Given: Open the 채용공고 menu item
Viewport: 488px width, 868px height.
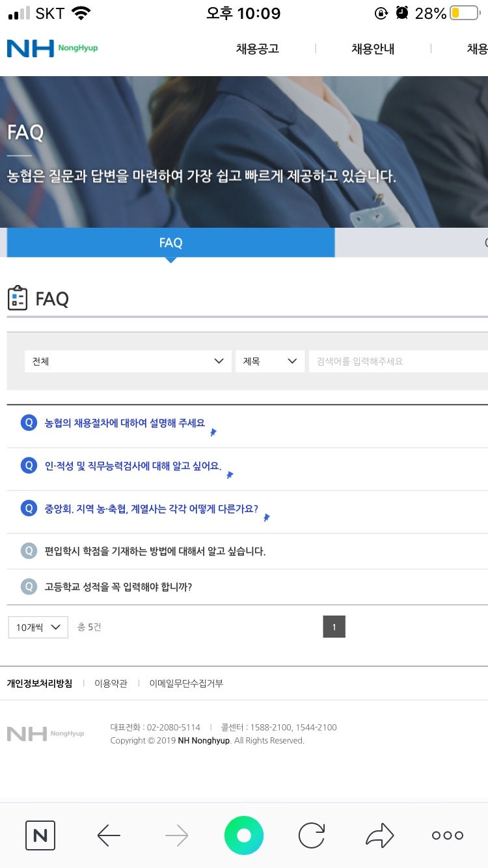Looking at the screenshot, I should click(x=258, y=49).
